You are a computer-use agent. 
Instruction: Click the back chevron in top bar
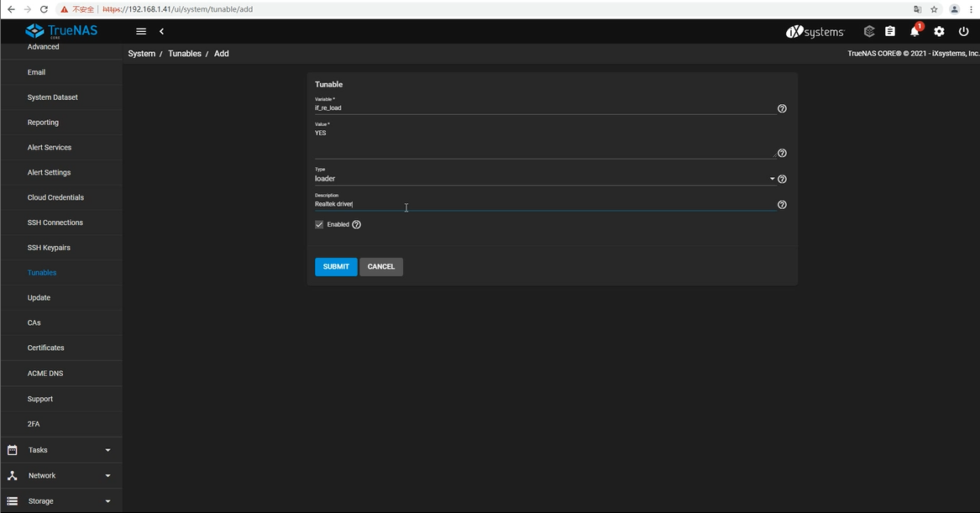[161, 31]
